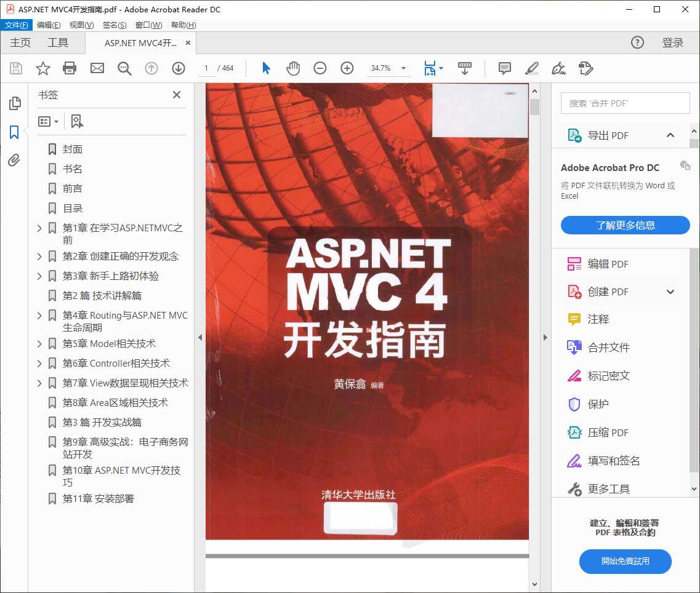Open the 编辑 PDF tool

click(x=598, y=264)
